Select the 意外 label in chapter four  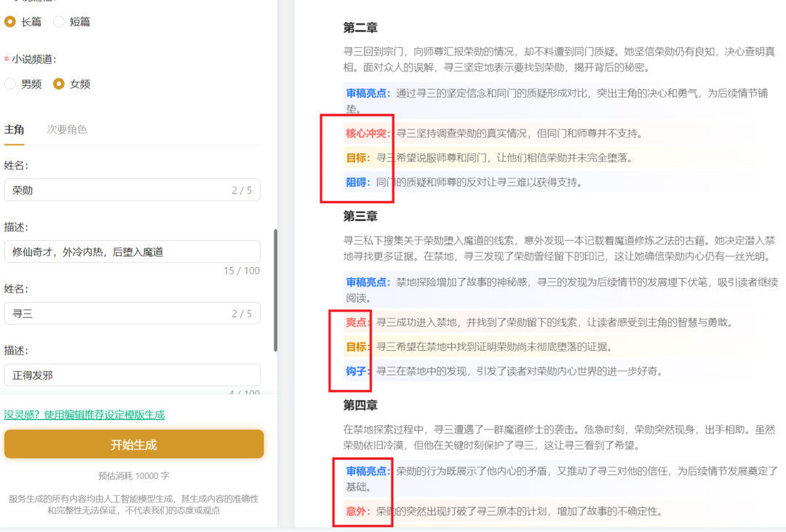pyautogui.click(x=356, y=511)
